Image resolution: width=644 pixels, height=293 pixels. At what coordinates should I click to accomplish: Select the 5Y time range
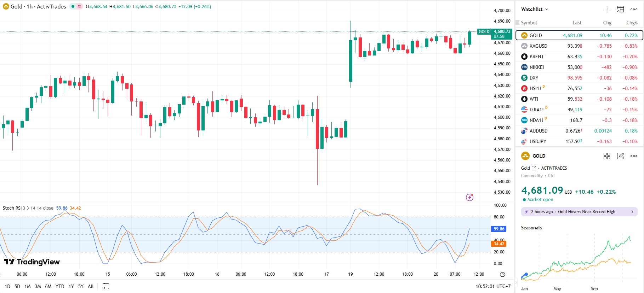(x=81, y=286)
